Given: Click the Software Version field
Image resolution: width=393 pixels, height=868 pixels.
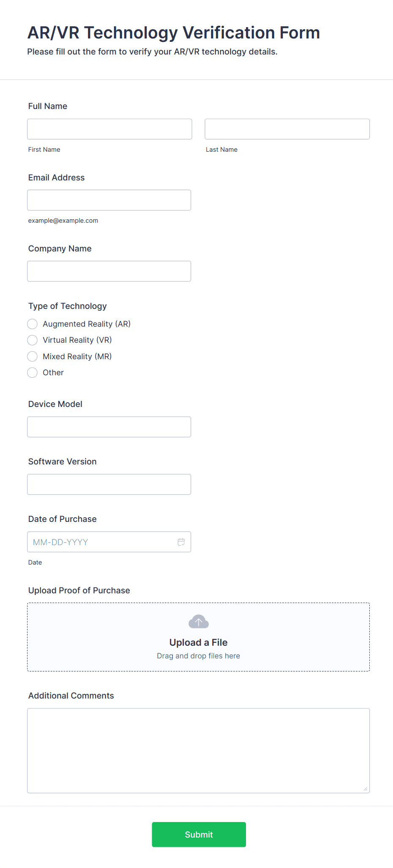Looking at the screenshot, I should [x=109, y=484].
